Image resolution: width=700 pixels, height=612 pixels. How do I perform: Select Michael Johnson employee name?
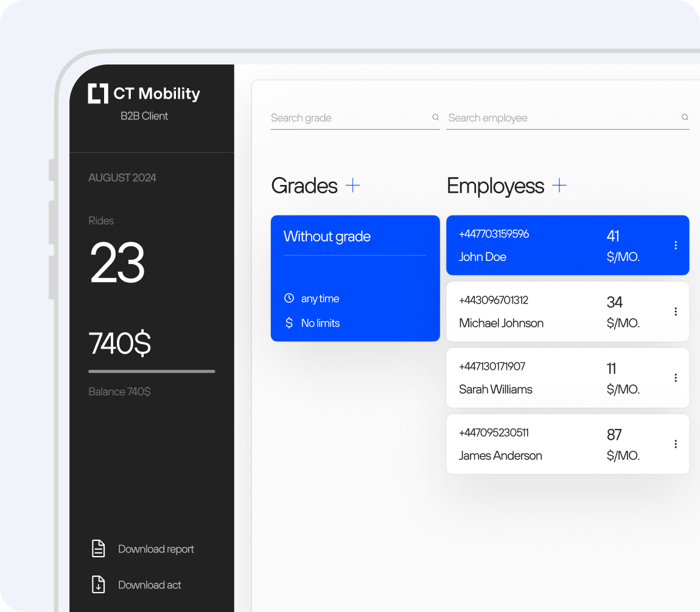(x=502, y=323)
